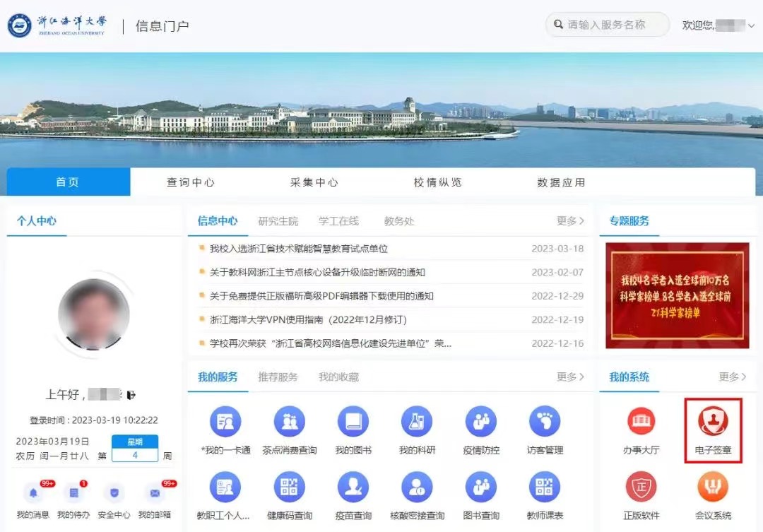Open 我的科研 research service
Screen dimensions: 763x532
tap(417, 424)
